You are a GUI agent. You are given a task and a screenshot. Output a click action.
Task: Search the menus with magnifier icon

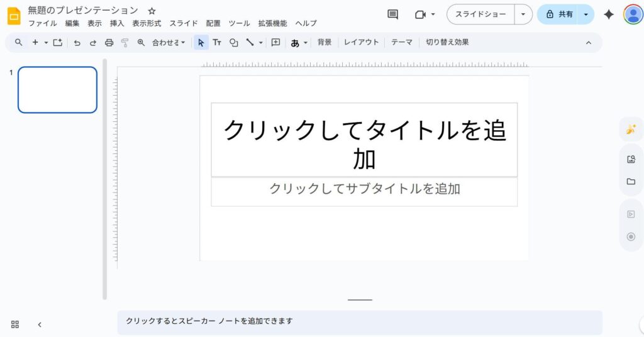click(x=18, y=42)
